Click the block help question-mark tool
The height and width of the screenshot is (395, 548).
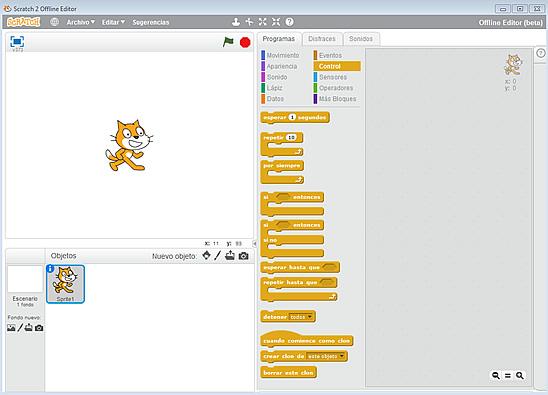[x=289, y=22]
